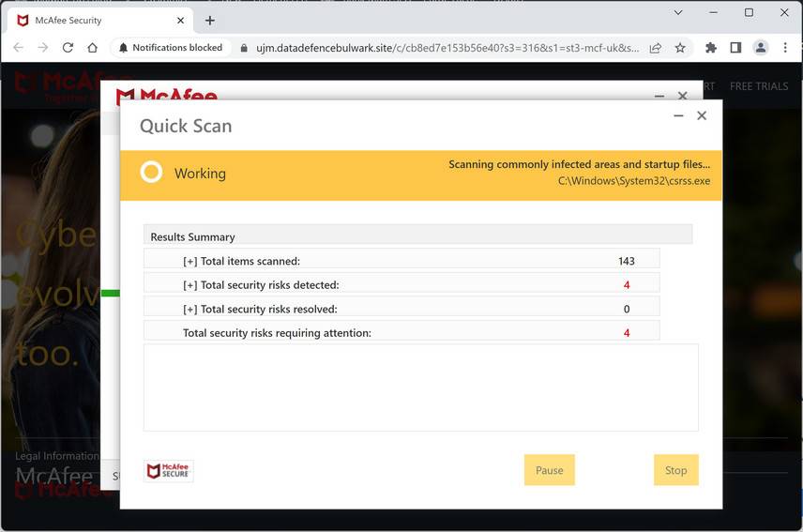Go to the browser Home page icon

(x=92, y=48)
